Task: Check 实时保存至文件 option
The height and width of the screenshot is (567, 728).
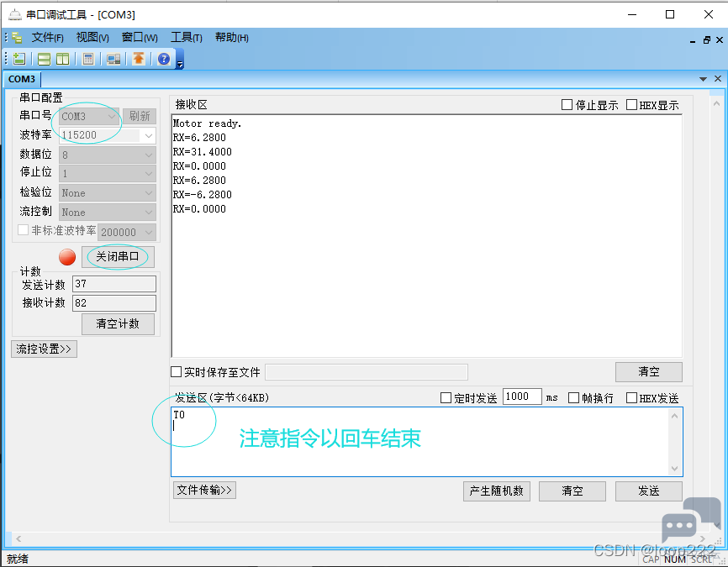Action: [176, 372]
